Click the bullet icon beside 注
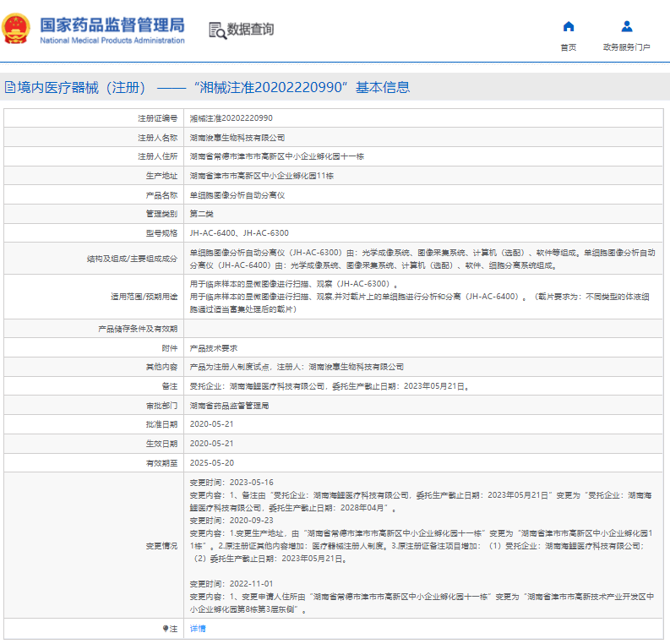The image size is (670, 644). pyautogui.click(x=166, y=628)
